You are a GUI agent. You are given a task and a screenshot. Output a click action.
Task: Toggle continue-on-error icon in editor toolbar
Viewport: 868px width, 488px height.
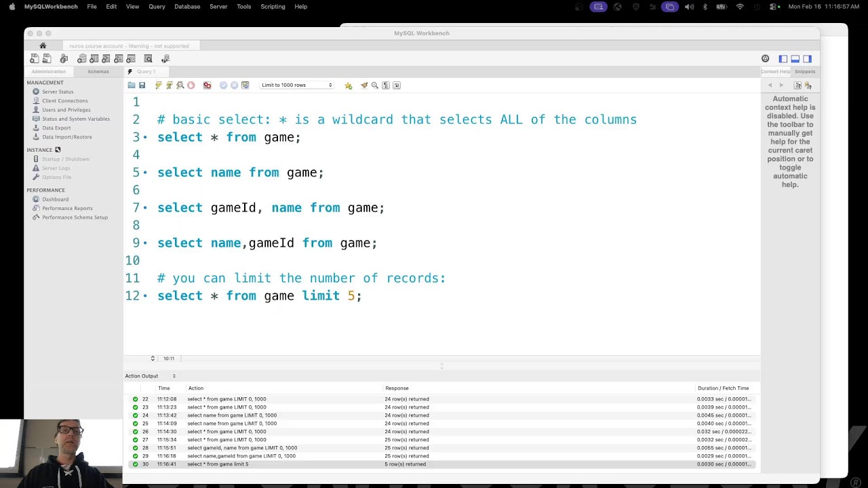tap(207, 85)
